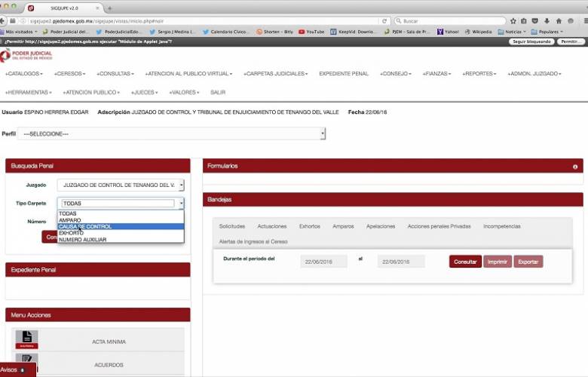The image size is (588, 377).
Task: Click the start date field in Bandejas
Action: 323,262
